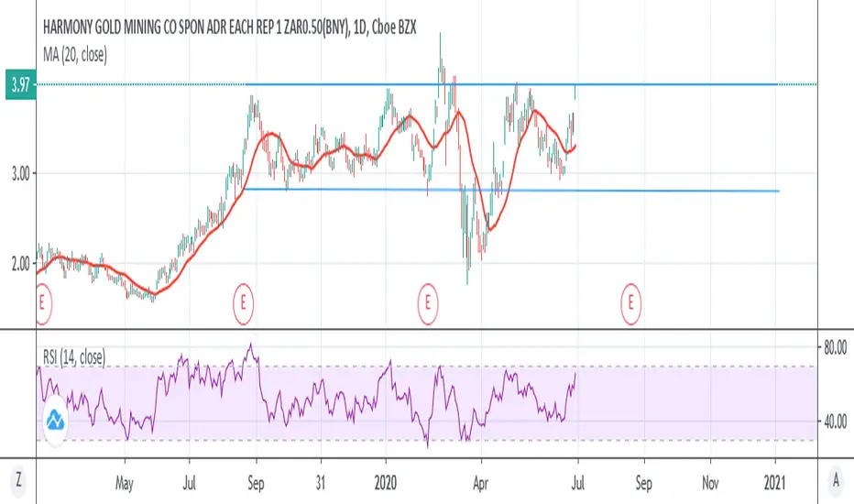Click the 2021 label on time axis
Viewport: 854px width, 504px height.
(774, 483)
